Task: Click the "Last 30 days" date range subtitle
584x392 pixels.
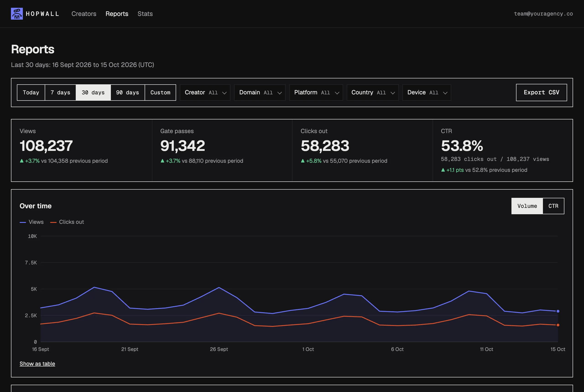Action: pyautogui.click(x=83, y=65)
